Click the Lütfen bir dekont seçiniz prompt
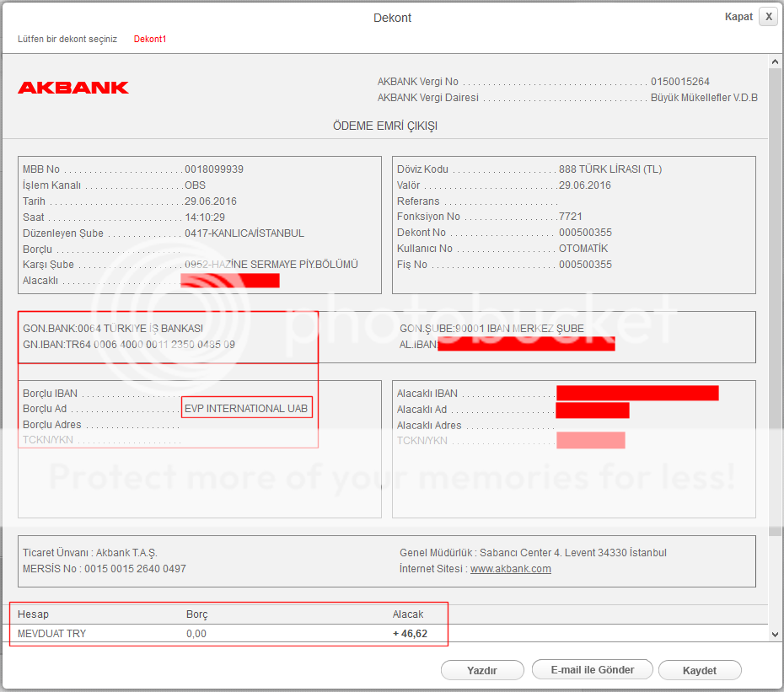This screenshot has width=784, height=692. click(x=67, y=39)
